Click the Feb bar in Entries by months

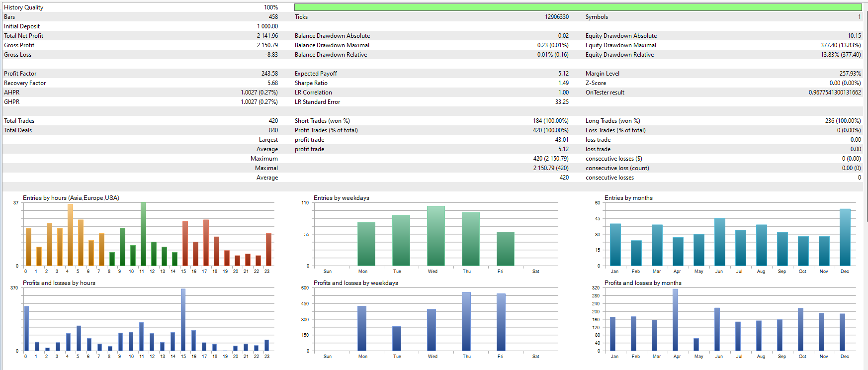(x=636, y=253)
